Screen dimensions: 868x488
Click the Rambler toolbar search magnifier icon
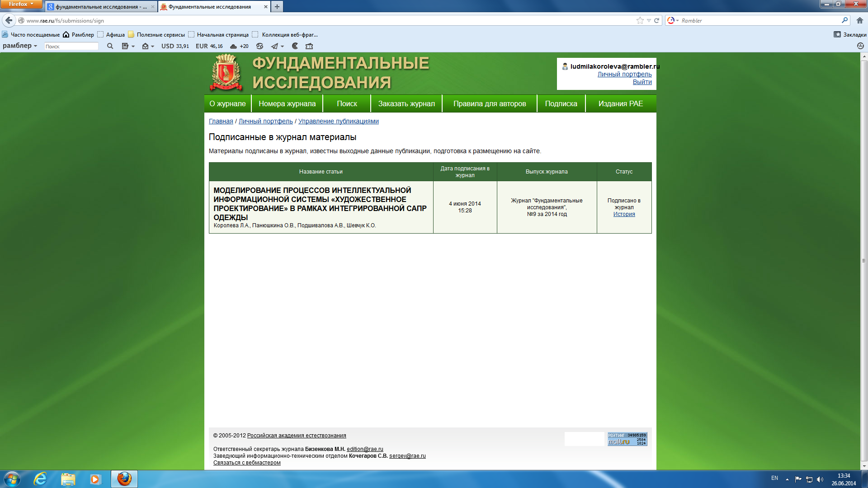pos(110,46)
